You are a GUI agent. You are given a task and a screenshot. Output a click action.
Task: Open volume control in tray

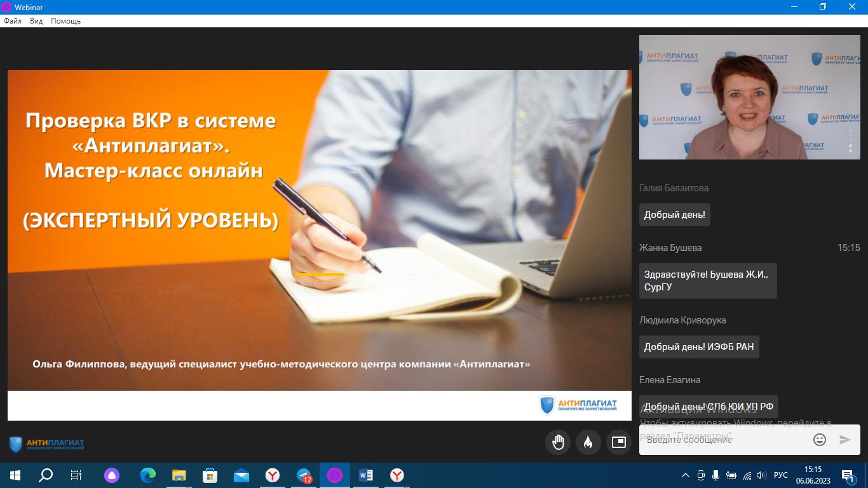pyautogui.click(x=762, y=475)
